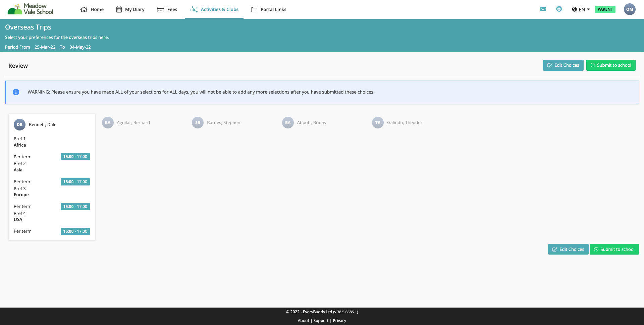This screenshot has width=644, height=325.
Task: Go to Fees section
Action: click(x=167, y=9)
